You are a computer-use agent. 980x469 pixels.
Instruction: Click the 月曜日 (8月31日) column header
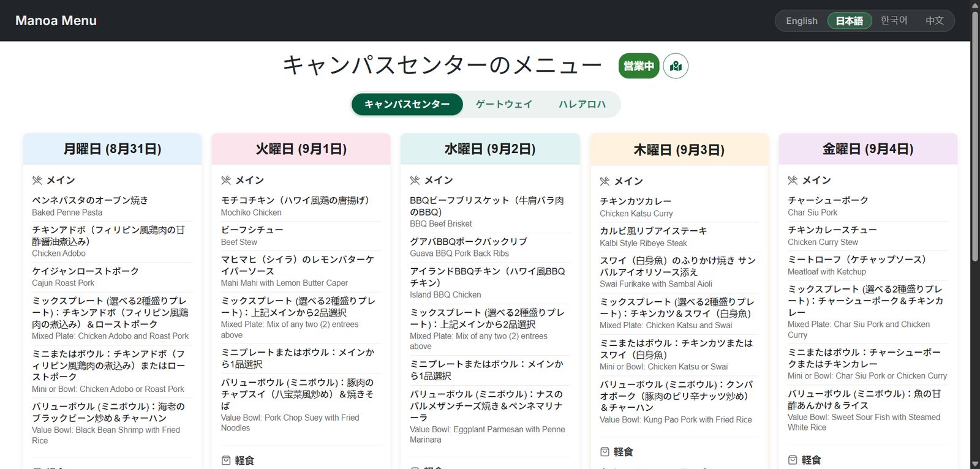pyautogui.click(x=112, y=149)
